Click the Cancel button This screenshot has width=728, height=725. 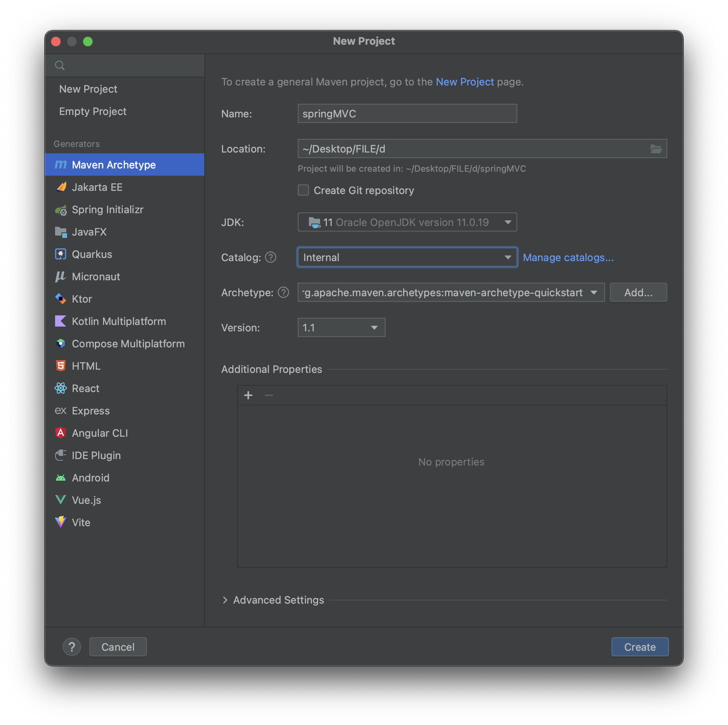118,647
